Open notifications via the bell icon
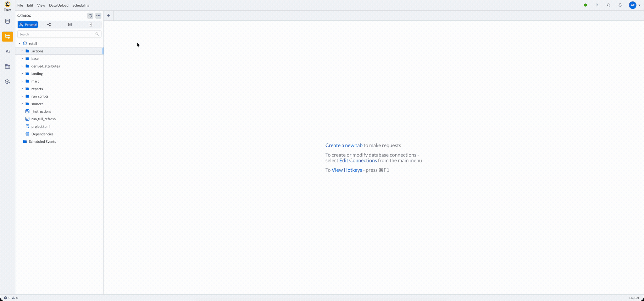Image resolution: width=644 pixels, height=301 pixels. coord(620,5)
